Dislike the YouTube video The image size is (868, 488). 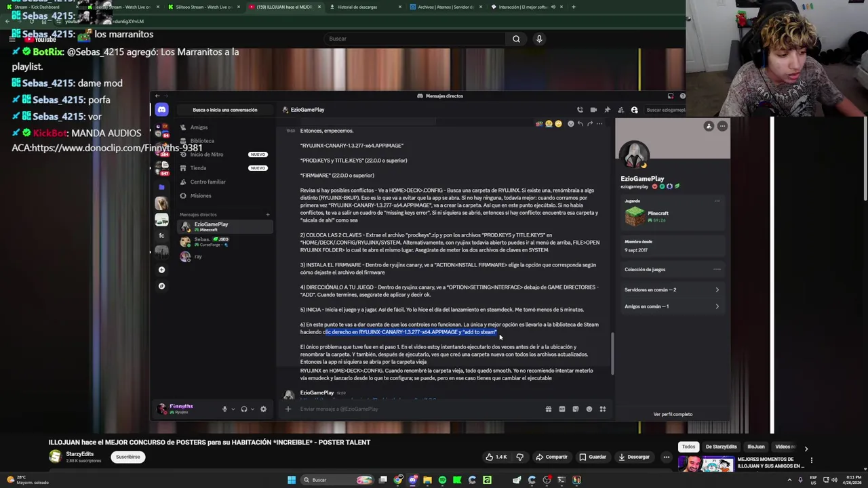pyautogui.click(x=520, y=457)
